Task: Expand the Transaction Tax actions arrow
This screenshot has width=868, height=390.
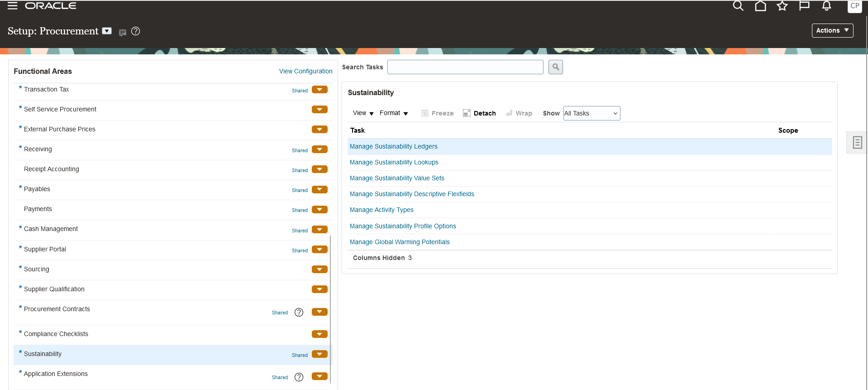Action: (x=320, y=90)
